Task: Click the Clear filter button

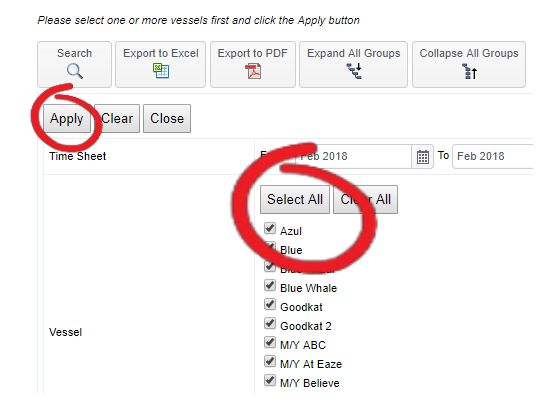Action: 117,118
